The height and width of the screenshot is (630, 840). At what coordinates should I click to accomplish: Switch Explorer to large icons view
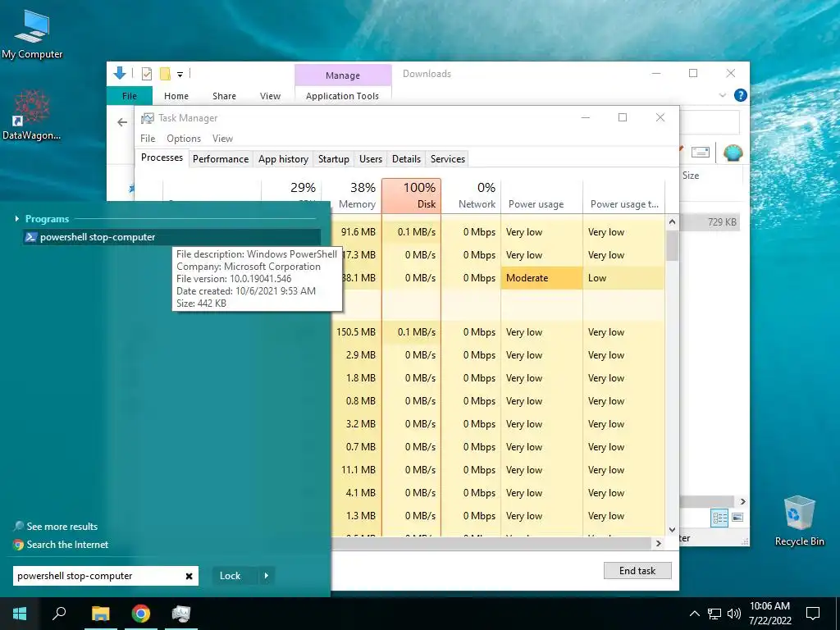pos(737,518)
